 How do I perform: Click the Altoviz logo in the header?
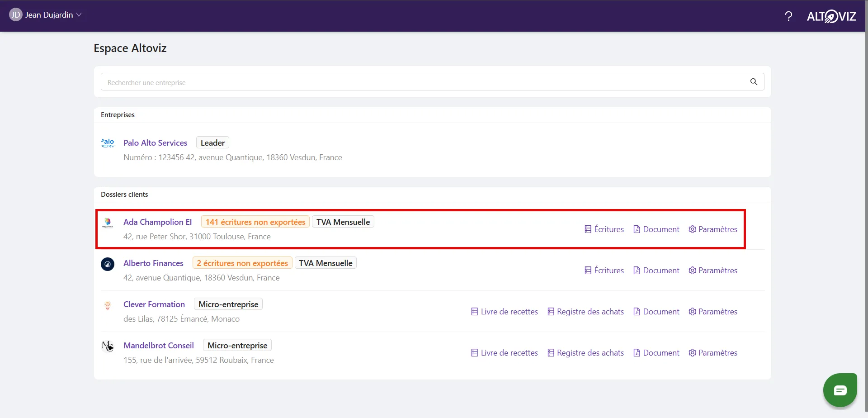[x=831, y=16]
